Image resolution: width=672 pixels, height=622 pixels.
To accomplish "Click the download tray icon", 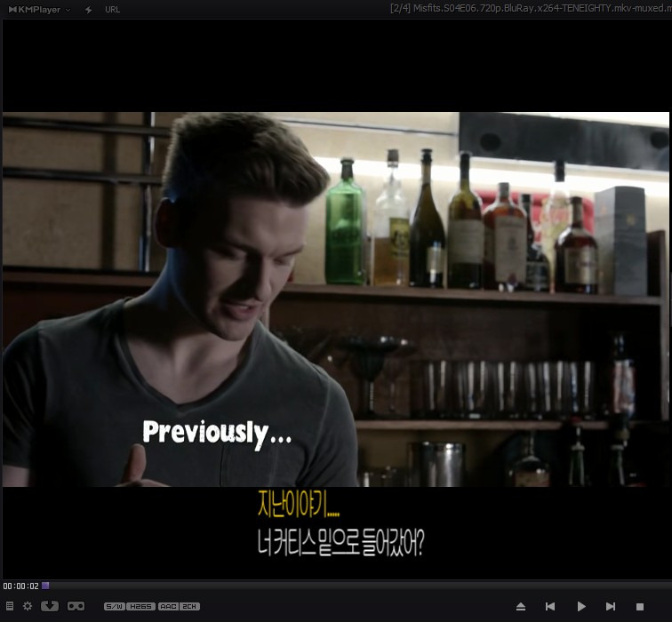I will pos(50,606).
